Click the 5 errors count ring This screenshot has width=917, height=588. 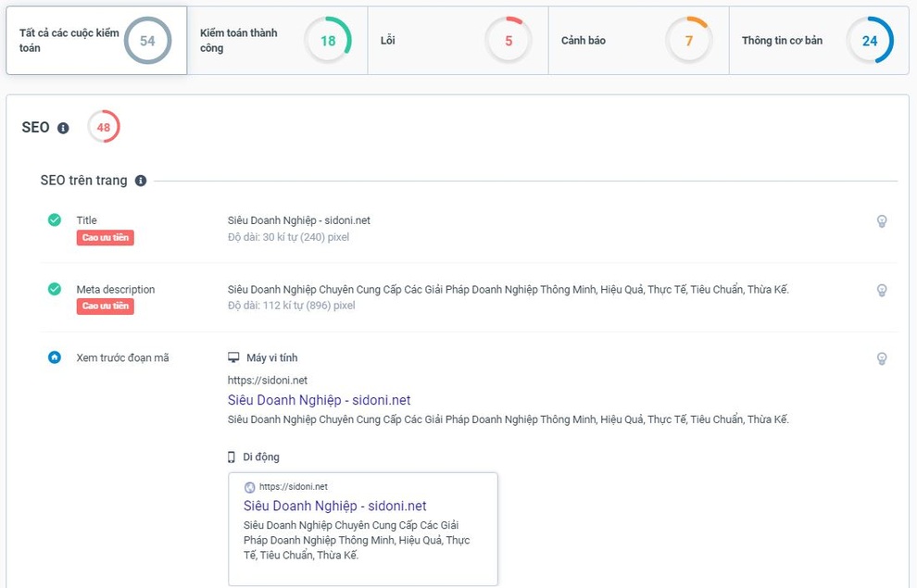pos(509,41)
